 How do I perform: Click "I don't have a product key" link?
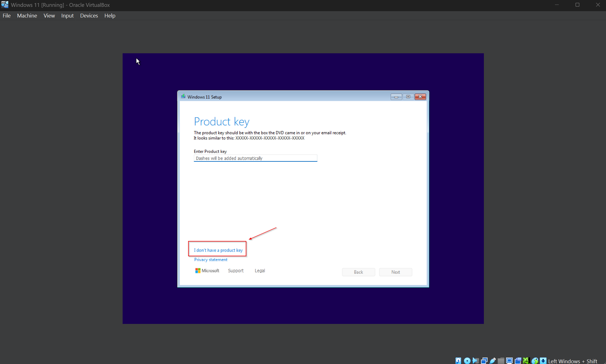point(218,250)
